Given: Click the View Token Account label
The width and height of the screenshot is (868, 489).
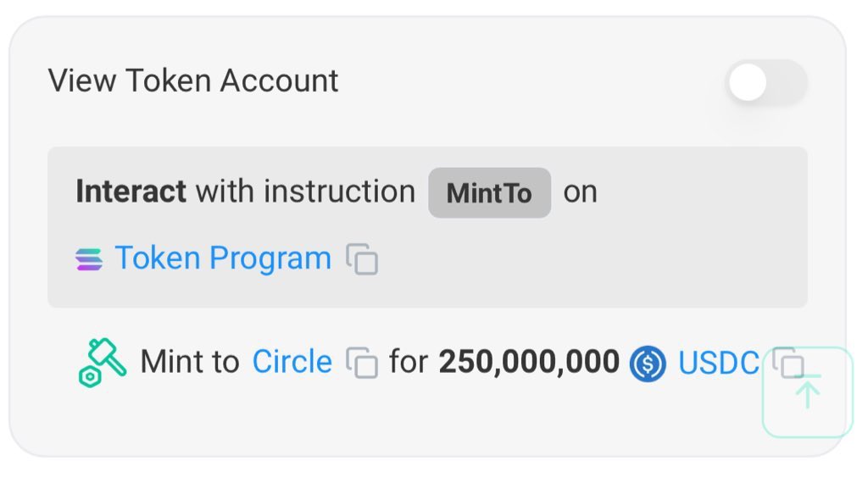Looking at the screenshot, I should (193, 81).
